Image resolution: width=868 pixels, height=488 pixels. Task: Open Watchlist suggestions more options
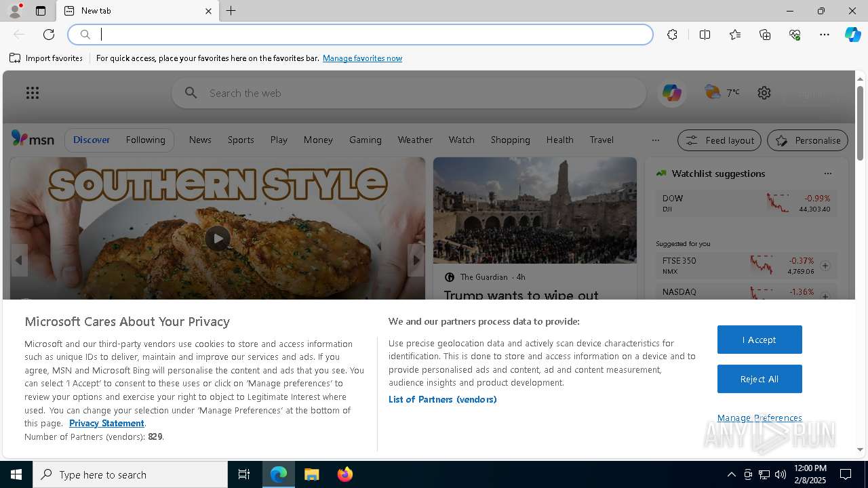pyautogui.click(x=827, y=174)
